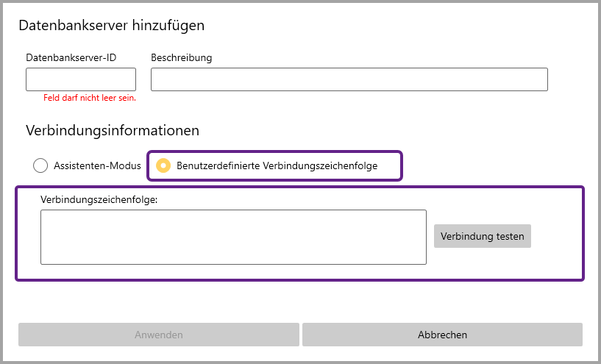The image size is (601, 364).
Task: Click the empty circle beside Assistenten-Modus
Action: tap(40, 165)
